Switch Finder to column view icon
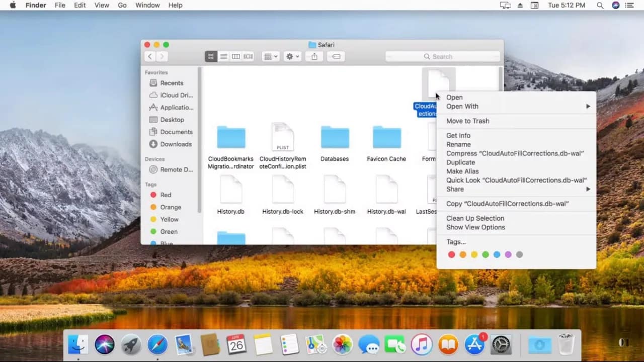Screen dimensions: 644x362 coord(235,57)
